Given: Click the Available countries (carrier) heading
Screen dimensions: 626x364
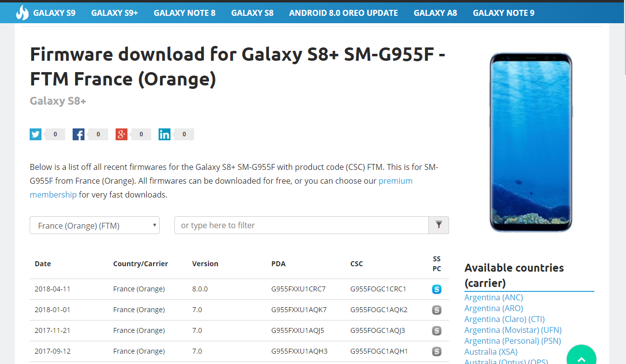Looking at the screenshot, I should click(x=514, y=275).
